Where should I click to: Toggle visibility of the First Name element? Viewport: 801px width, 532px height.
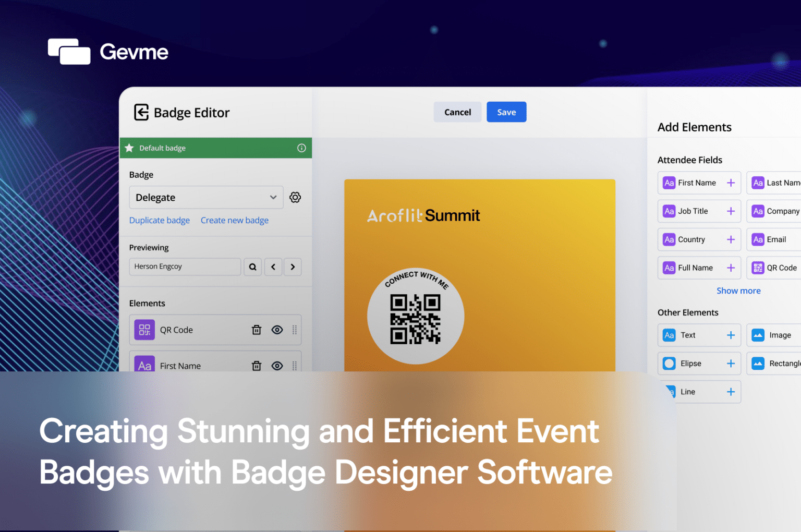(x=277, y=366)
